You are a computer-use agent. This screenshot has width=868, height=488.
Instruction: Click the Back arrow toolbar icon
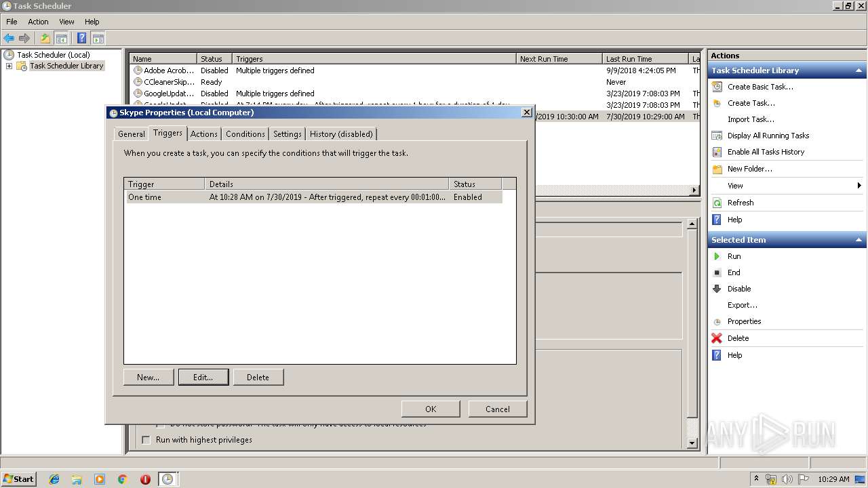click(9, 39)
